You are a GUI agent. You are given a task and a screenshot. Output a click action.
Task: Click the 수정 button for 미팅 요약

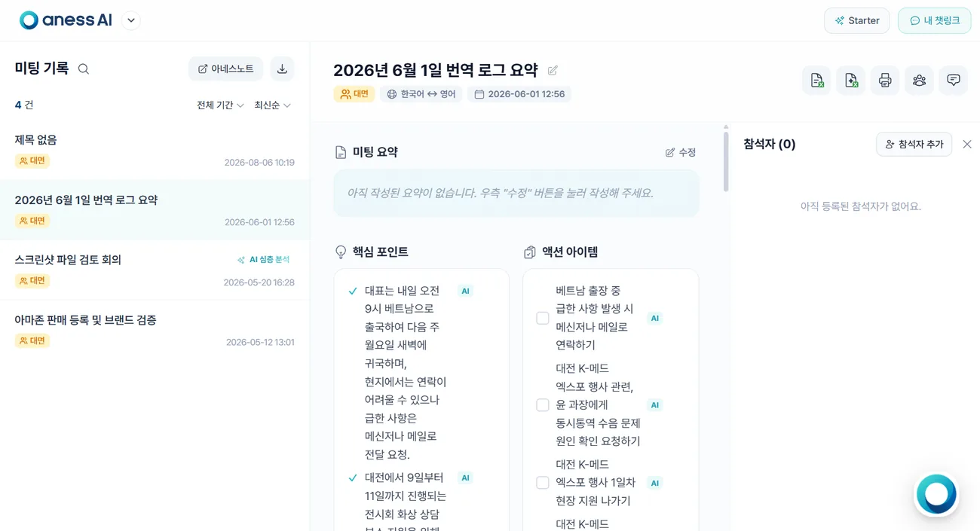pyautogui.click(x=681, y=152)
